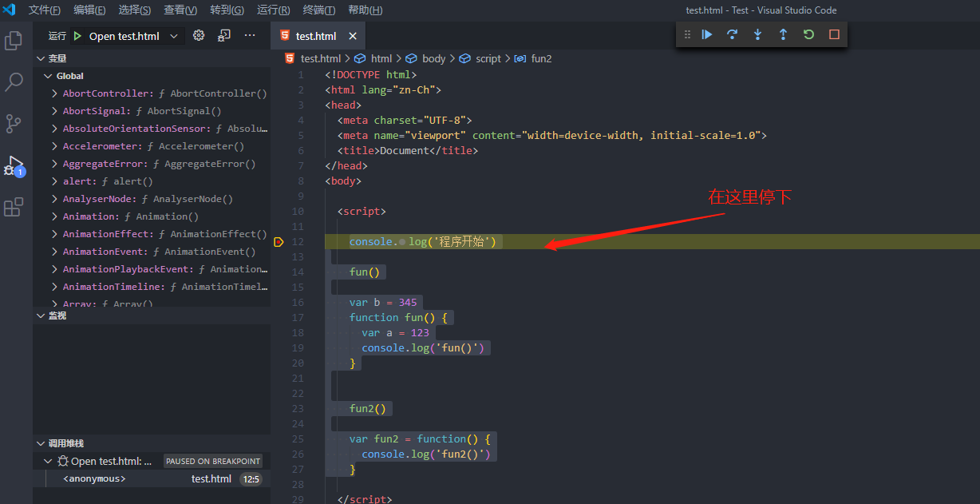Stop the debugging session
980x504 pixels.
click(834, 34)
